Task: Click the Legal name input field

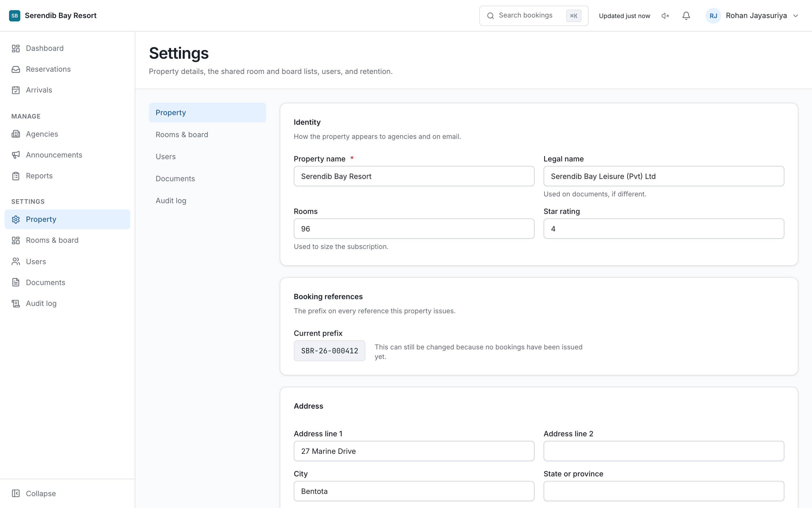Action: click(664, 176)
